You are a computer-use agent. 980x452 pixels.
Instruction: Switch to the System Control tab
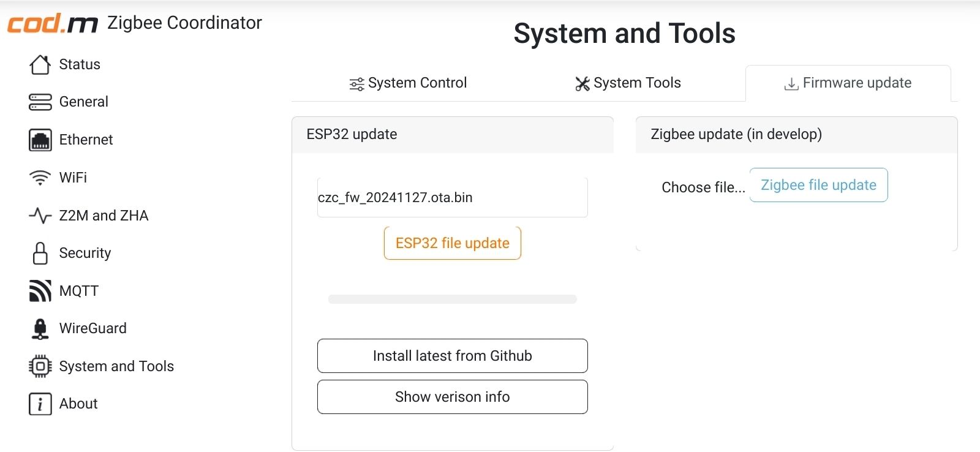pyautogui.click(x=408, y=83)
